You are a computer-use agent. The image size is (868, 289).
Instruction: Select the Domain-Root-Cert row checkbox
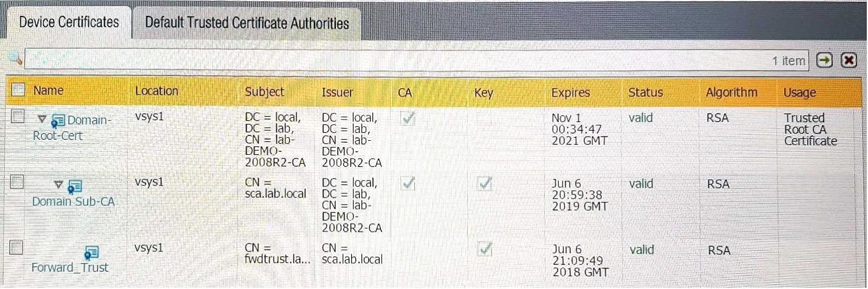18,115
